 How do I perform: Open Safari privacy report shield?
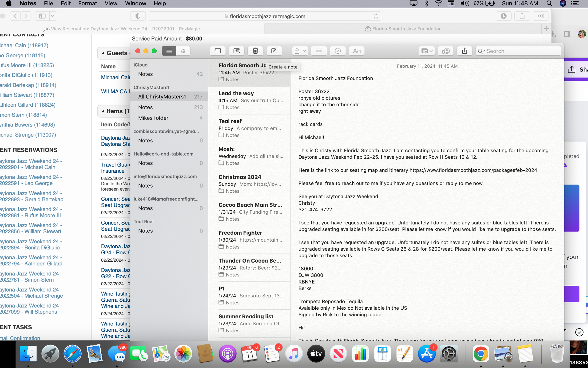(138, 16)
